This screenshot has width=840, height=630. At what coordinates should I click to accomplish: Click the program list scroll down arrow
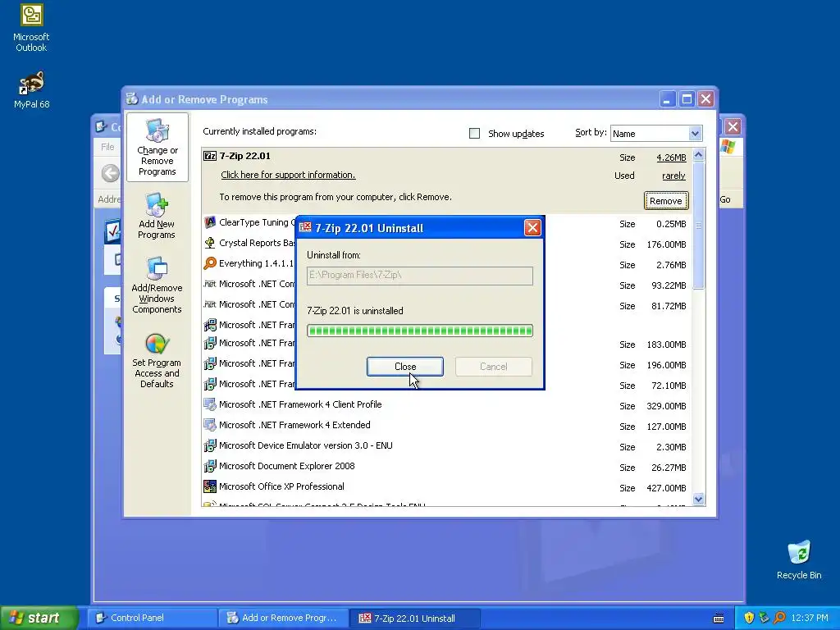[x=698, y=500]
